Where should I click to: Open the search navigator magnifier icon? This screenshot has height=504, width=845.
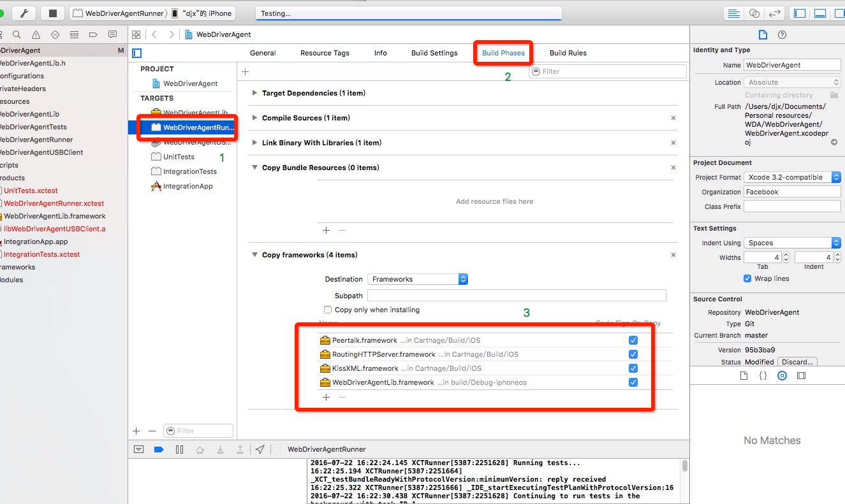pos(17,34)
